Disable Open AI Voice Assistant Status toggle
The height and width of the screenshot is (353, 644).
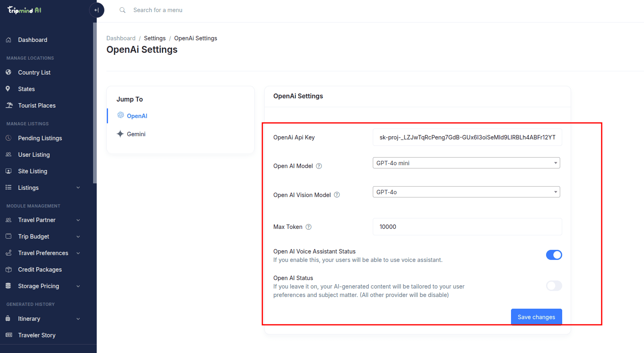(554, 255)
